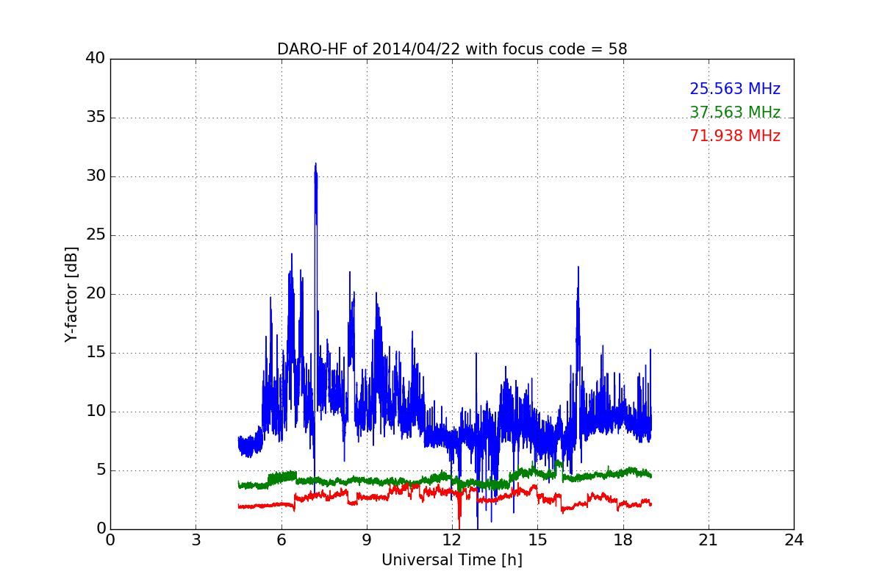
Task: Click the y-axis tick label 20
Action: (95, 294)
